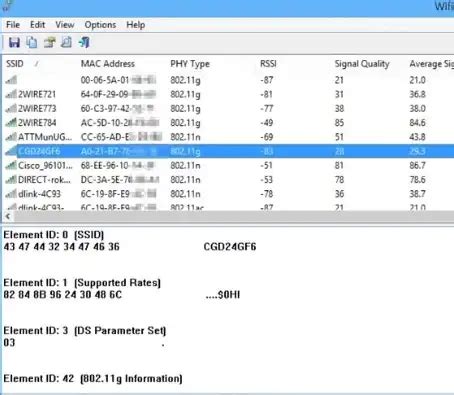Click MAC address 60-C3-97-42 cell
This screenshot has height=395, width=454.
coord(117,109)
